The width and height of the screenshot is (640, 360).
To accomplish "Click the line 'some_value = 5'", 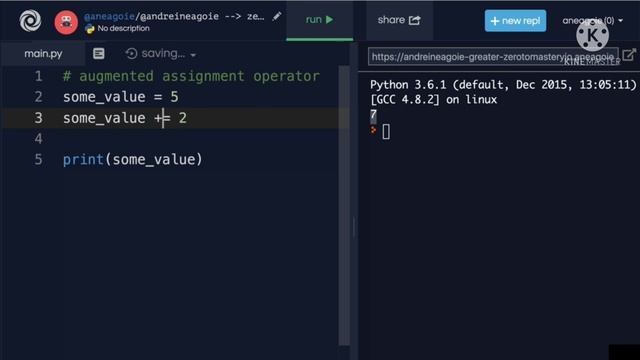I will [x=120, y=97].
